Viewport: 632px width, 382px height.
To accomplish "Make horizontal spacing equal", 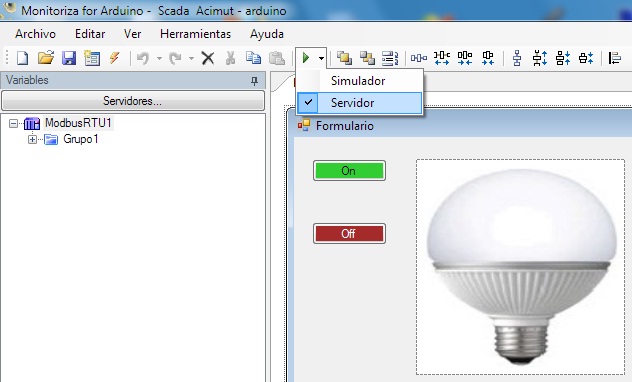I will (419, 58).
